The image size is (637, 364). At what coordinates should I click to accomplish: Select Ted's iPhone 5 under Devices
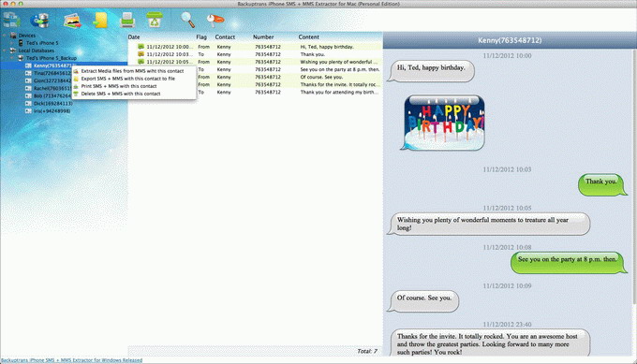(x=42, y=43)
